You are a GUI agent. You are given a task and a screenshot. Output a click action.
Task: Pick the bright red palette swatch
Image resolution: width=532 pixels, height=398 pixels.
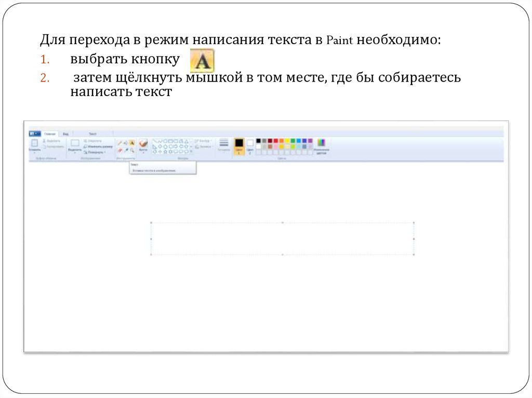[x=275, y=141]
